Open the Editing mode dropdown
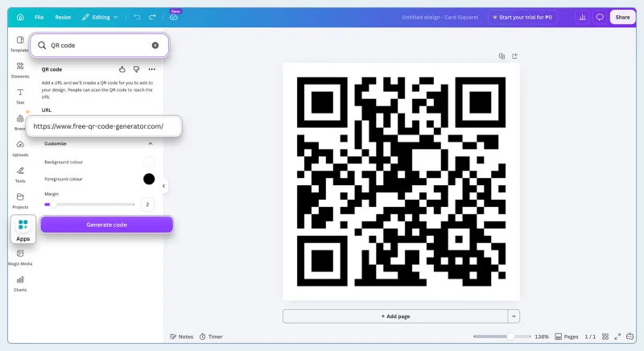This screenshot has width=644, height=351. click(x=100, y=17)
